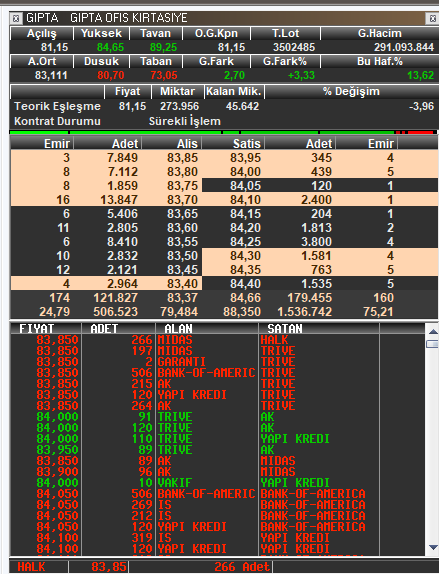Click the volume value 291.093.844
This screenshot has width=439, height=574.
[x=404, y=47]
